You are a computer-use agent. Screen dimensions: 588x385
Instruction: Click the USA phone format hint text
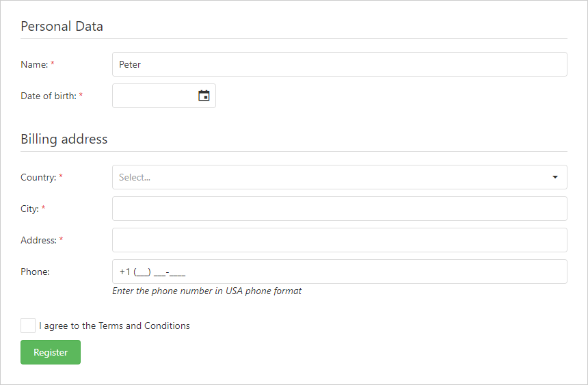(x=206, y=291)
